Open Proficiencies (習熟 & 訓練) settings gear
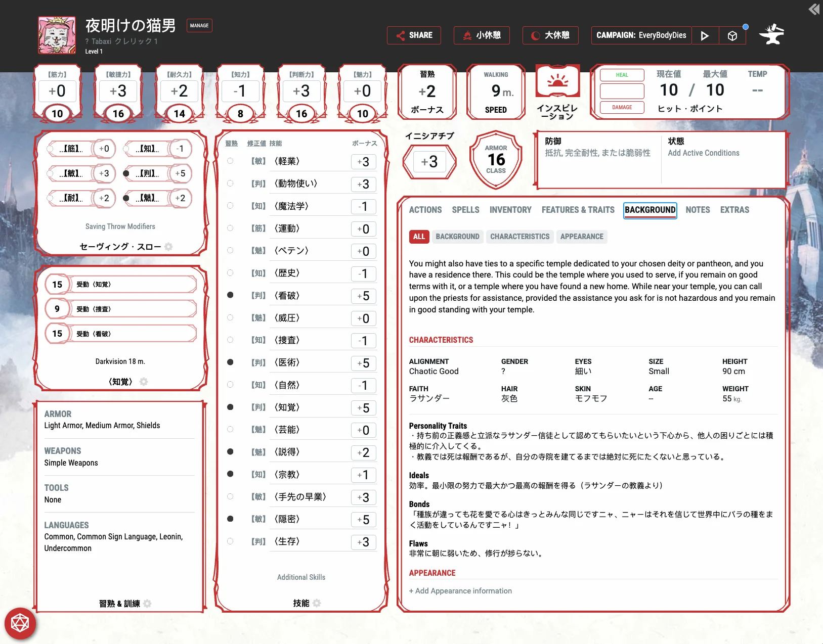 pyautogui.click(x=147, y=604)
